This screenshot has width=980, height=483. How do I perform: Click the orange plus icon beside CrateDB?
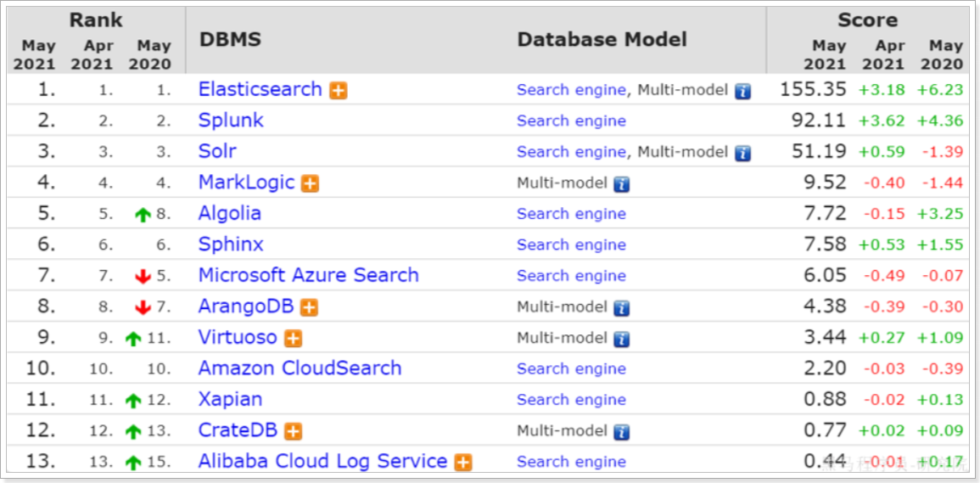point(293,432)
